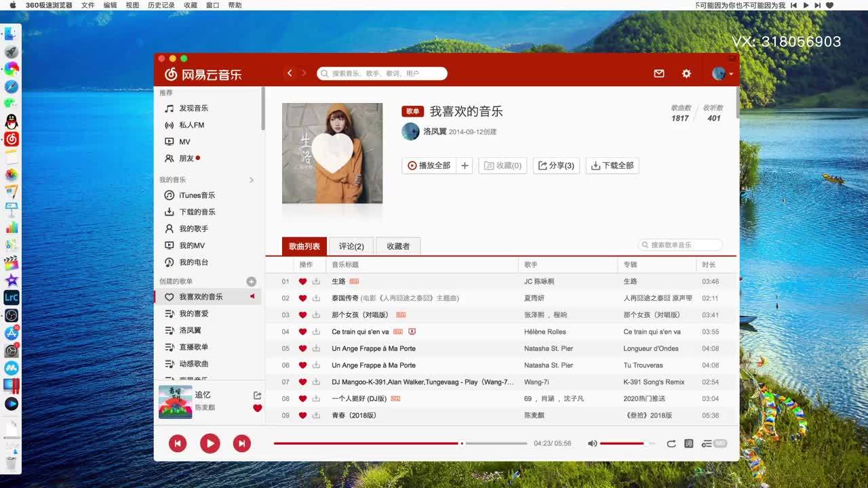Open the user avatar dropdown menu
The height and width of the screenshot is (488, 868).
pos(722,73)
